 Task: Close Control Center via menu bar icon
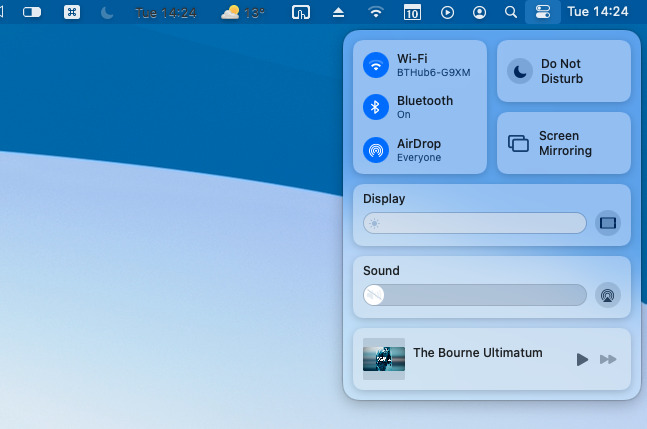pos(543,13)
